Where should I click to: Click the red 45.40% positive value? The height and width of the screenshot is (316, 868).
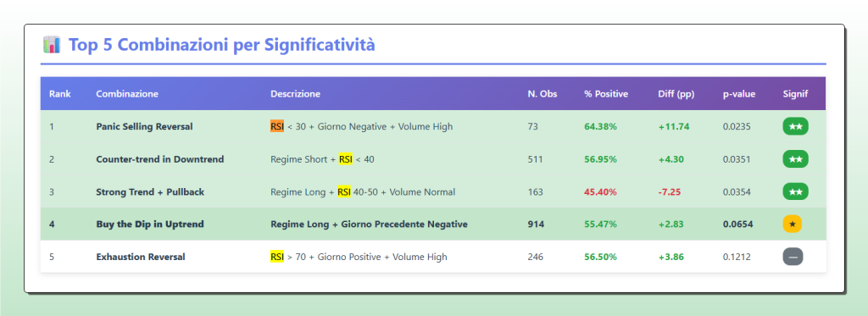tap(601, 192)
